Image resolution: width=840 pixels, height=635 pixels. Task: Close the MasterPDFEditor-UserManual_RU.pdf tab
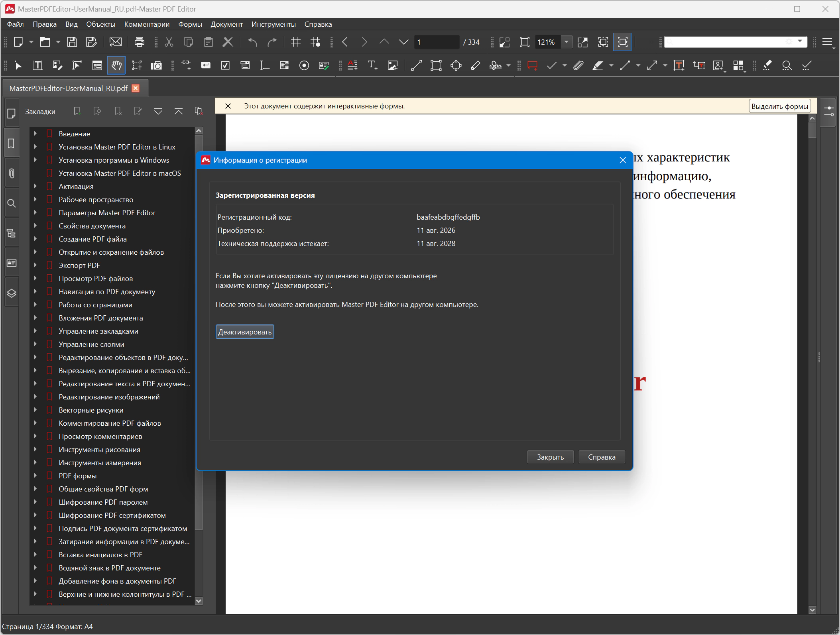(136, 88)
